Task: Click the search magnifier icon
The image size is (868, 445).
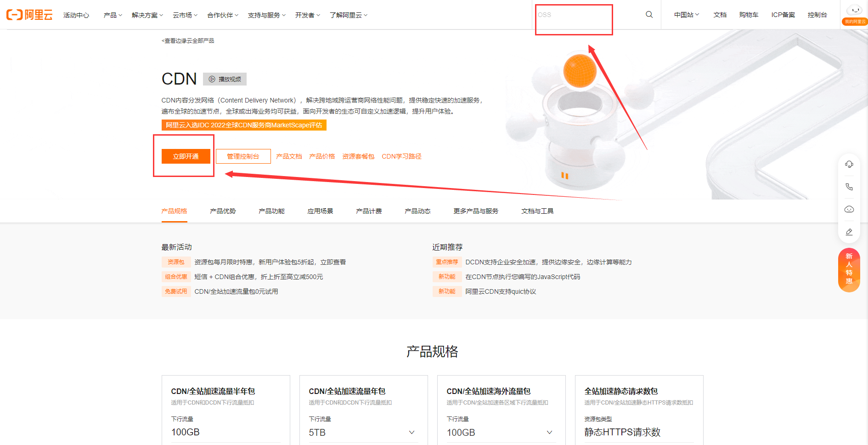Action: pyautogui.click(x=649, y=15)
